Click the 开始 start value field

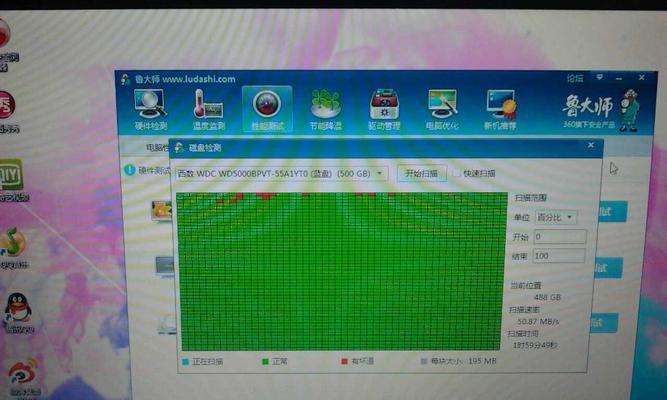tap(560, 237)
